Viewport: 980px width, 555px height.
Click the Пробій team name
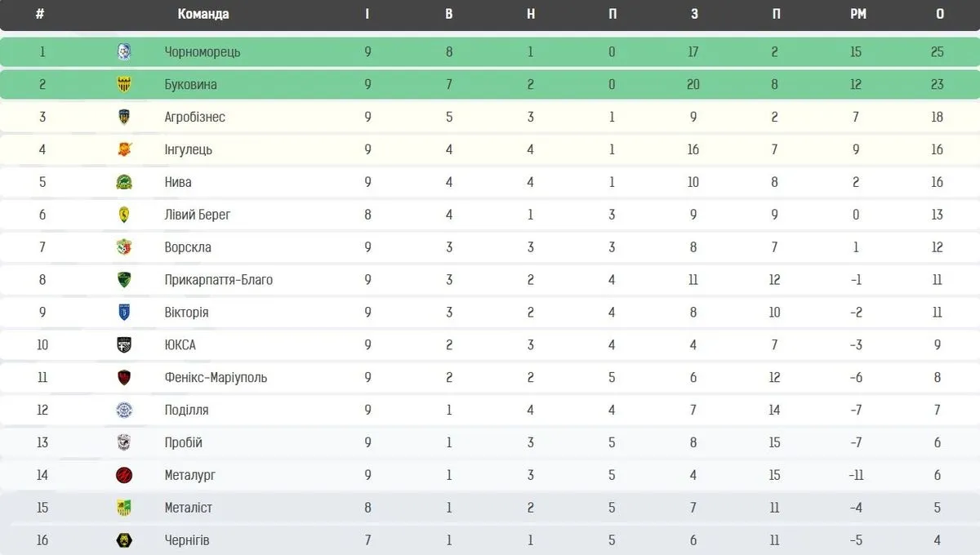tap(183, 442)
